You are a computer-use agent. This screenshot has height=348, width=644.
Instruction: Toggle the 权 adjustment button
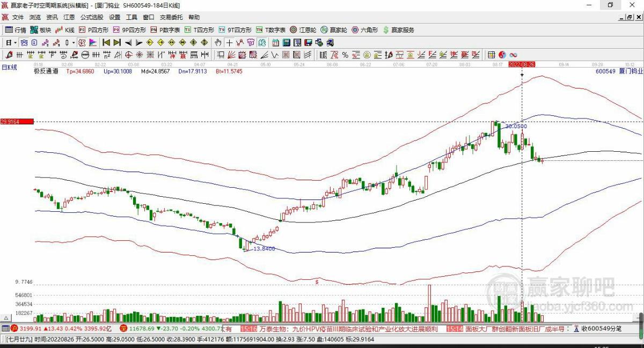tap(83, 42)
